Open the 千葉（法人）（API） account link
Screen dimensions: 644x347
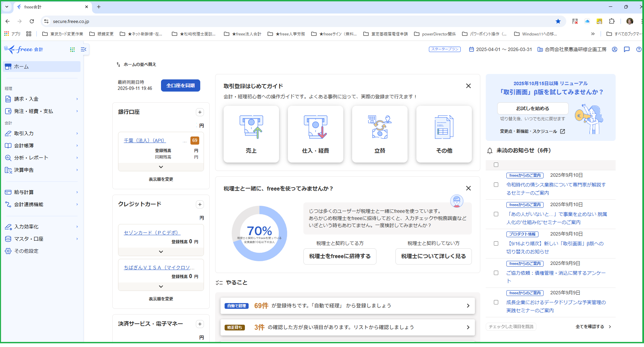tap(145, 141)
